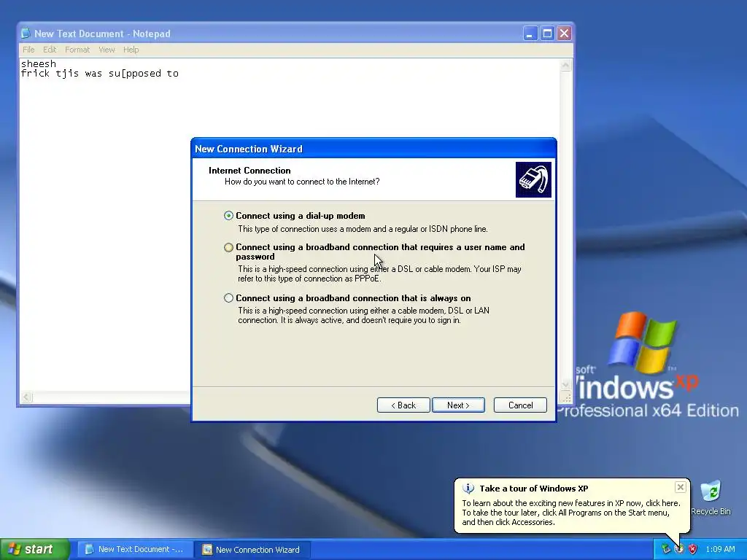Click the system clock showing 1:09 AM
Image resolution: width=747 pixels, height=560 pixels.
point(720,550)
